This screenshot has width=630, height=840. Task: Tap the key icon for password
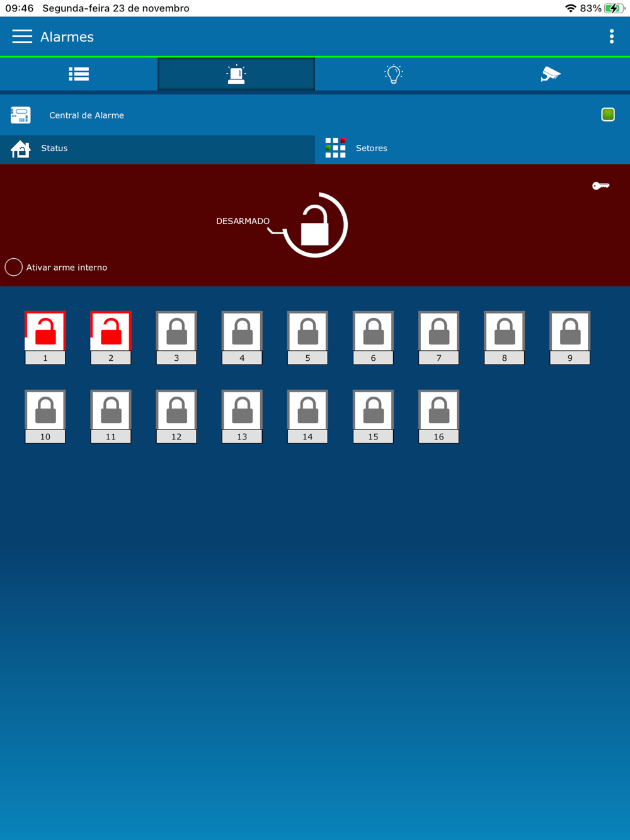[600, 186]
